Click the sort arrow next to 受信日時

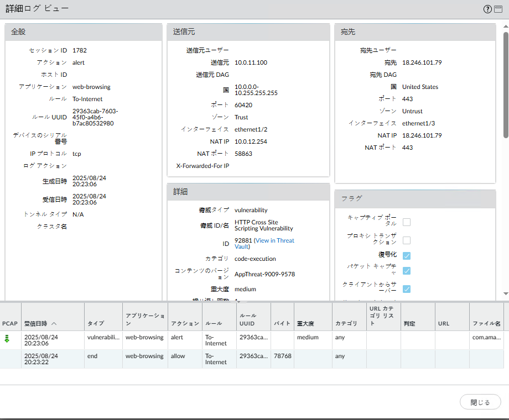pyautogui.click(x=54, y=323)
